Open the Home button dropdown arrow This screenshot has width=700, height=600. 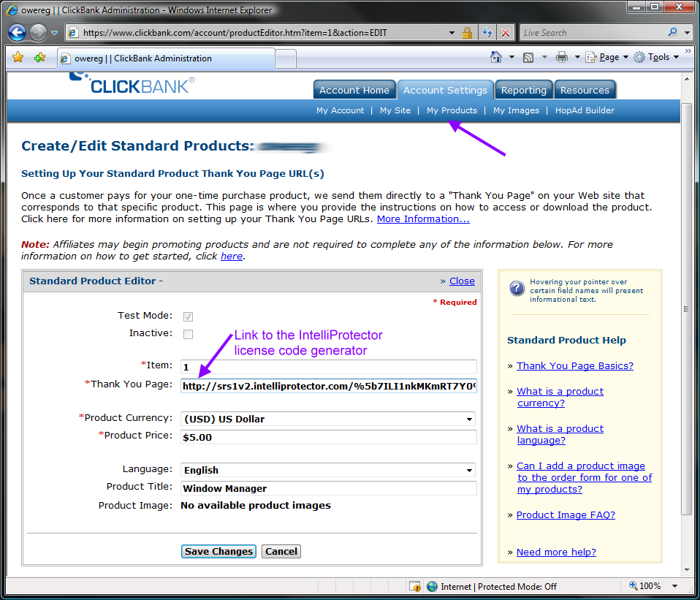tap(511, 57)
